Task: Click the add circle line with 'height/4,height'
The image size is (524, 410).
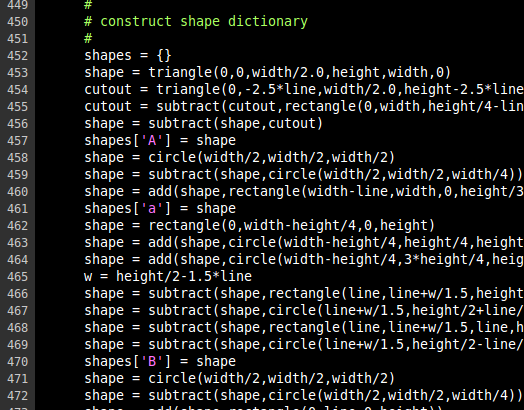Action: click(304, 243)
